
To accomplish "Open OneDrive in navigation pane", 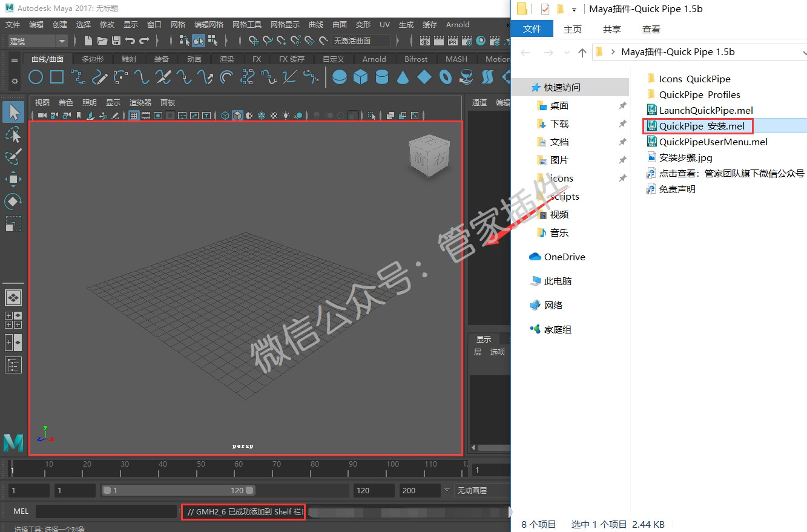I will [x=564, y=257].
